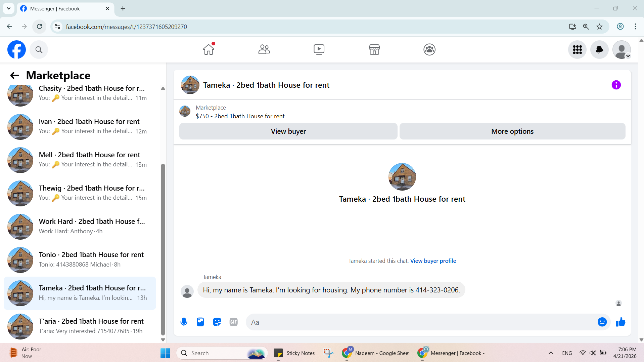
Task: Open Tonio's 2bed 1bath conversation
Action: (80, 260)
